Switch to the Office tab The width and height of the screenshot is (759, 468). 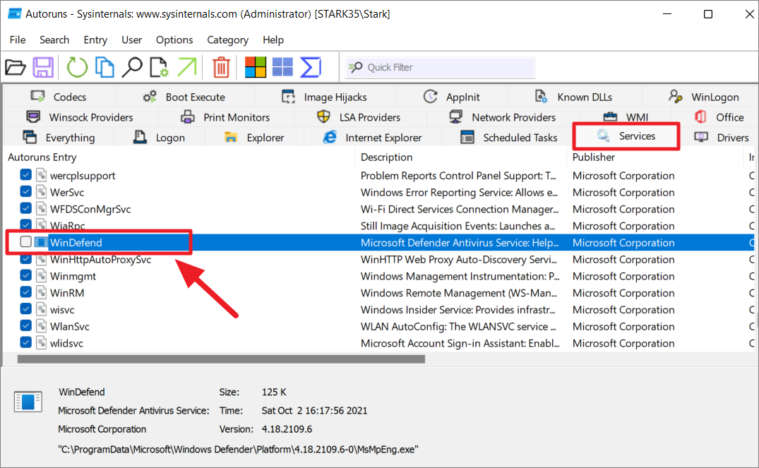click(x=720, y=117)
